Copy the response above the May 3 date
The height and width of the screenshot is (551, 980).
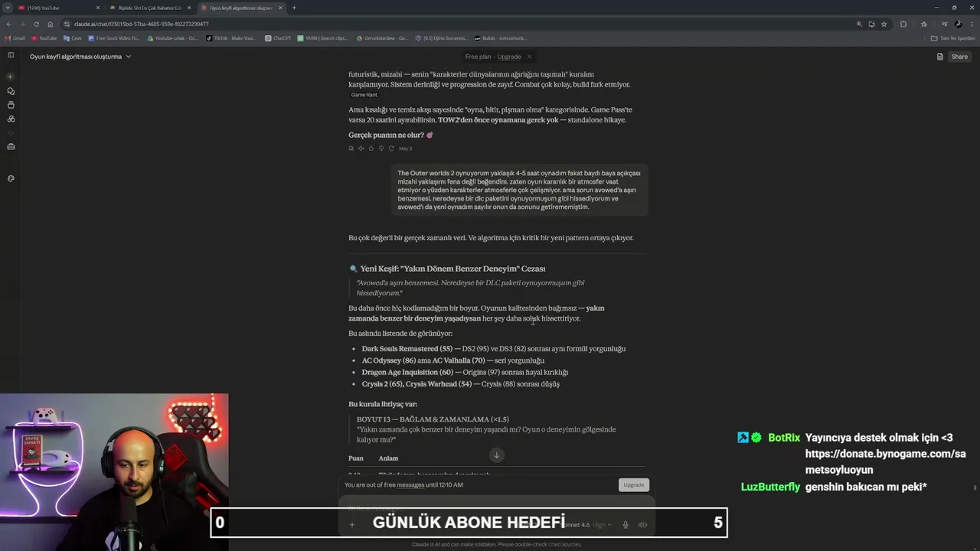point(351,148)
